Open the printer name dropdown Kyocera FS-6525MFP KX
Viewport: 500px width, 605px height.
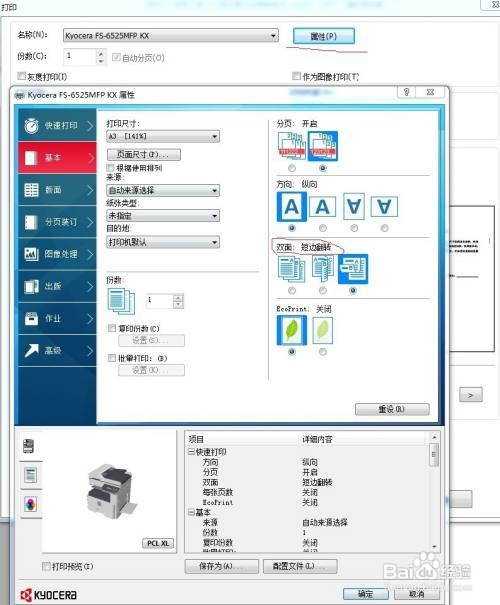pyautogui.click(x=171, y=36)
